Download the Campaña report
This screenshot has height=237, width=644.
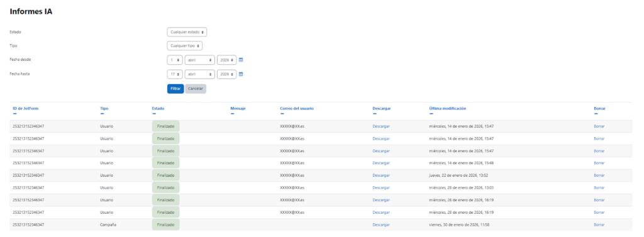(381, 224)
